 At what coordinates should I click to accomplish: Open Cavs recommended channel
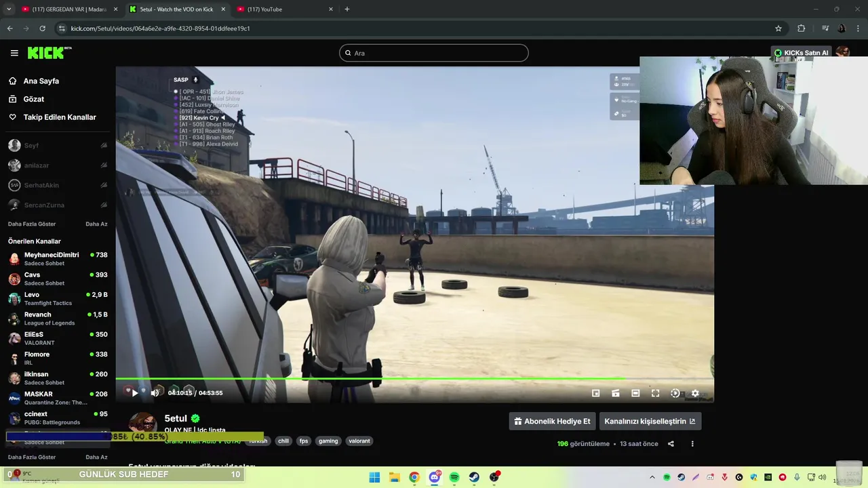pos(58,279)
